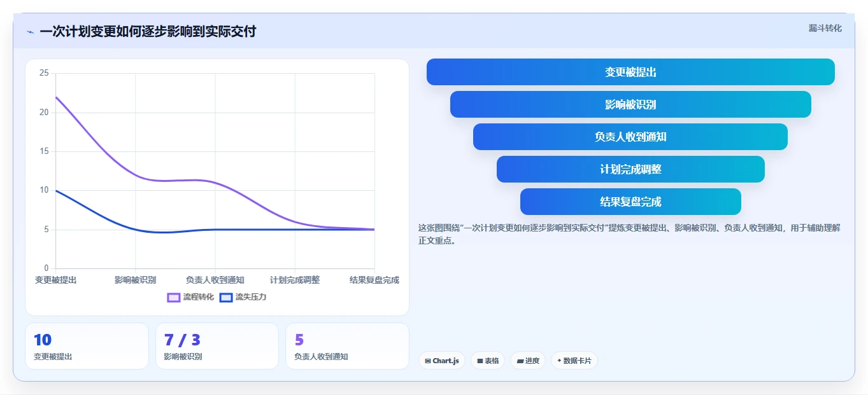
Task: Click the purple 流程转化 legend swatch
Action: point(174,298)
